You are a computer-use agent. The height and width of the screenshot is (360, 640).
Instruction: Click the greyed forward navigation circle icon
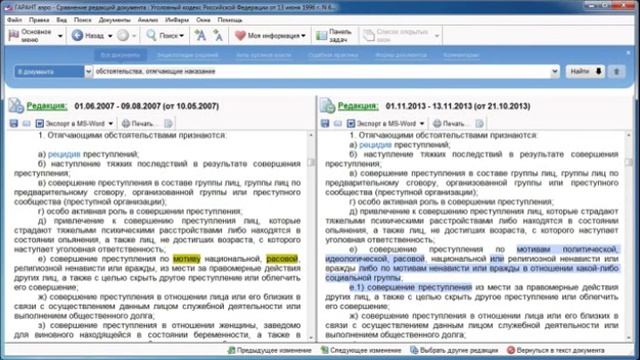(x=122, y=36)
